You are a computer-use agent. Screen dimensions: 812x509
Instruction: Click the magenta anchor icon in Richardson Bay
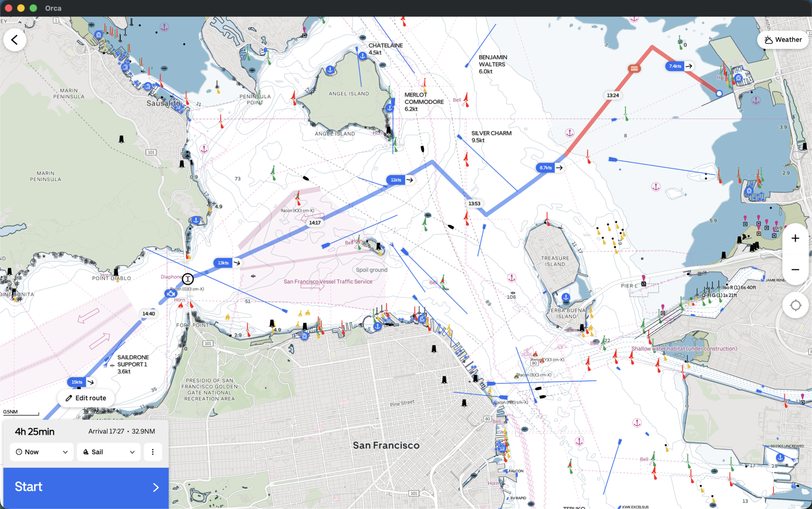(x=164, y=27)
